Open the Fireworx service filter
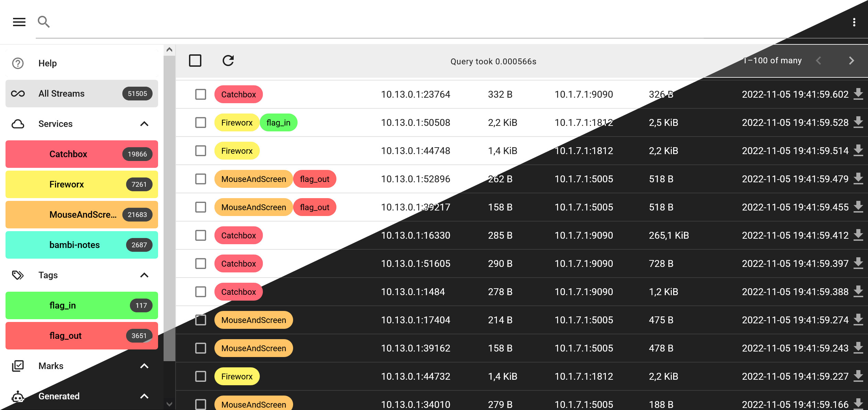 tap(81, 184)
